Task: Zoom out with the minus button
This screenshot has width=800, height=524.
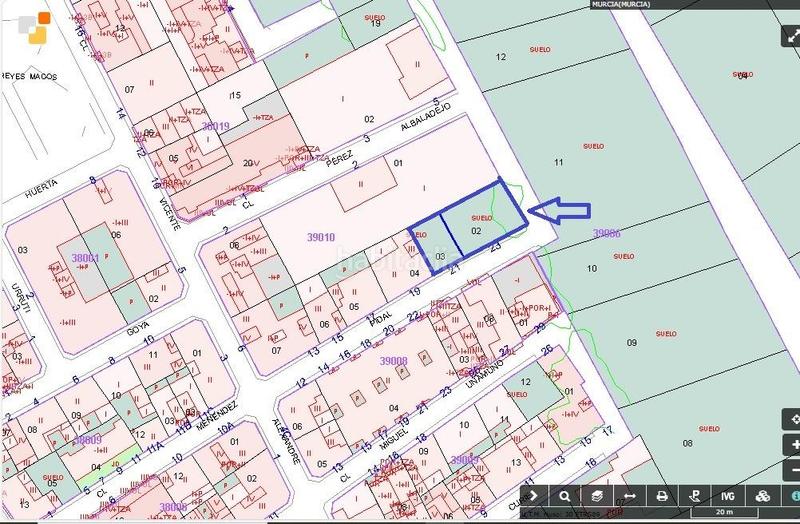Action: 794,470
